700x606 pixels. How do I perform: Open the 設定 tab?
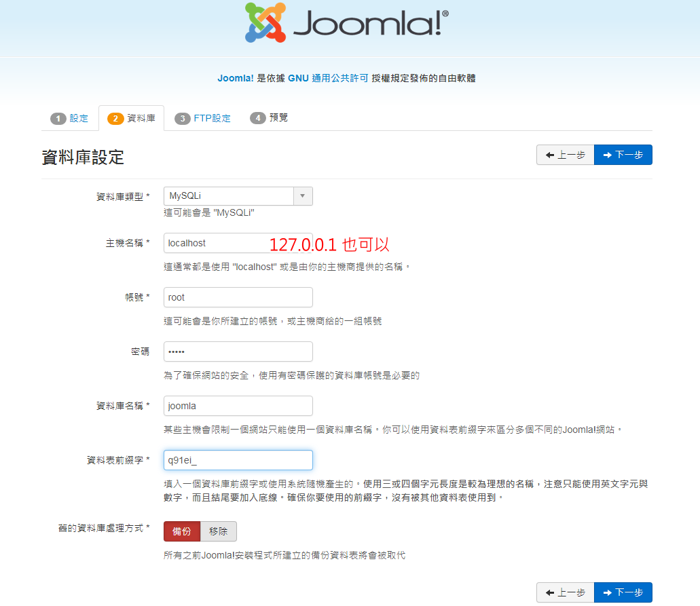(x=79, y=119)
